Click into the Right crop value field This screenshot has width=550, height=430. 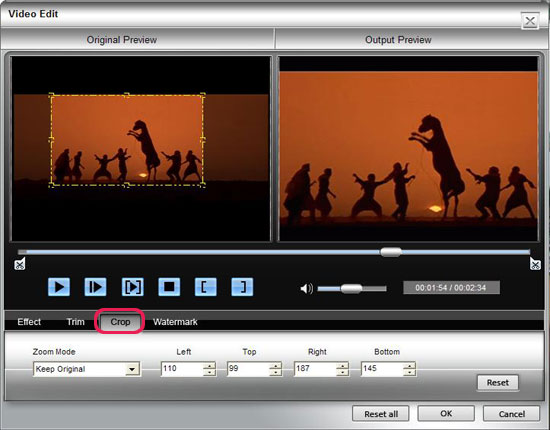coord(315,369)
